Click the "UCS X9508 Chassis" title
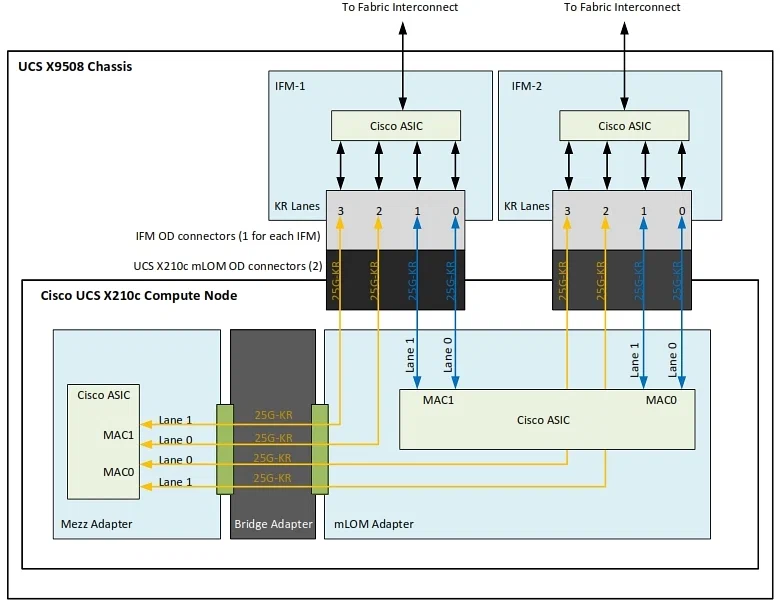Image resolution: width=781 pixels, height=605 pixels. pyautogui.click(x=75, y=67)
